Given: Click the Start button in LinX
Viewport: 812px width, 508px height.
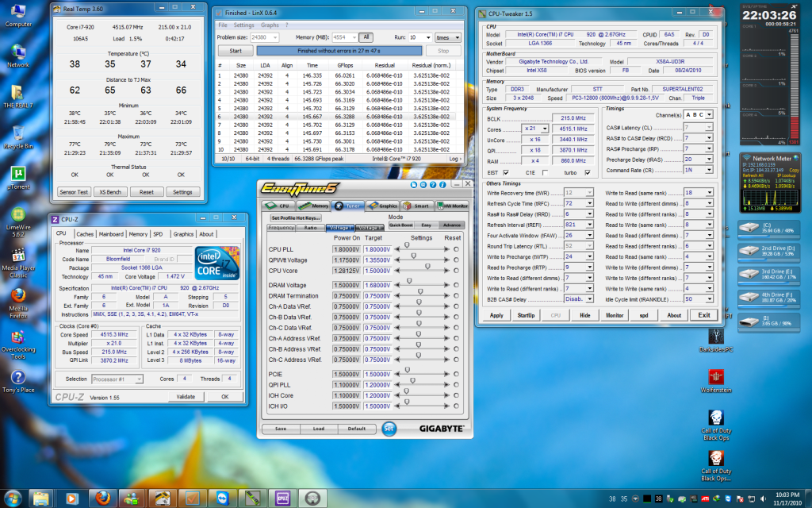Looking at the screenshot, I should [x=236, y=51].
